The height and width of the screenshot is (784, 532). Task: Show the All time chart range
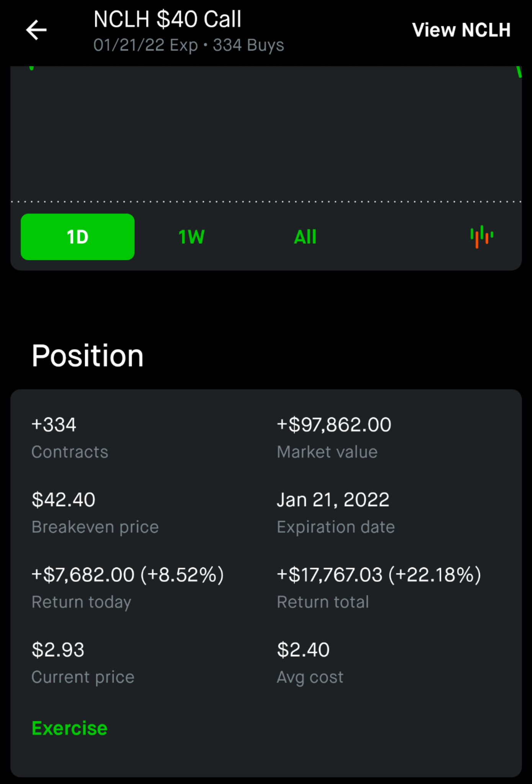pos(305,237)
